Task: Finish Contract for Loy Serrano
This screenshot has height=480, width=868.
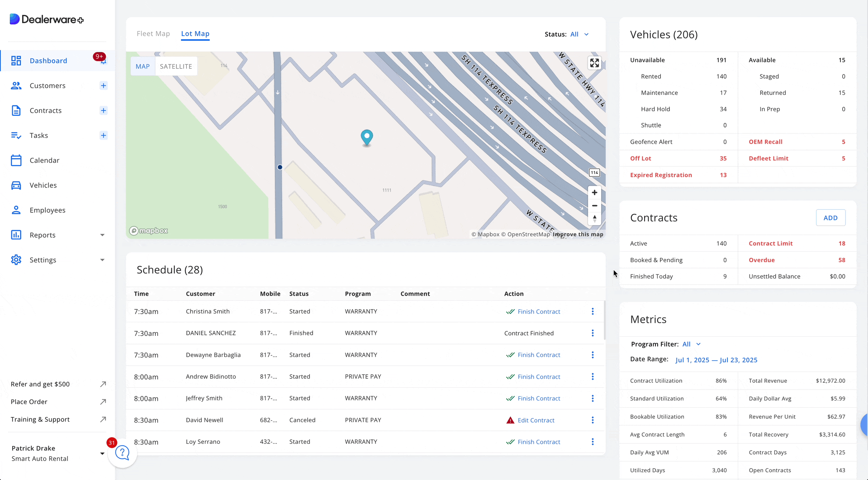Action: pos(533,442)
